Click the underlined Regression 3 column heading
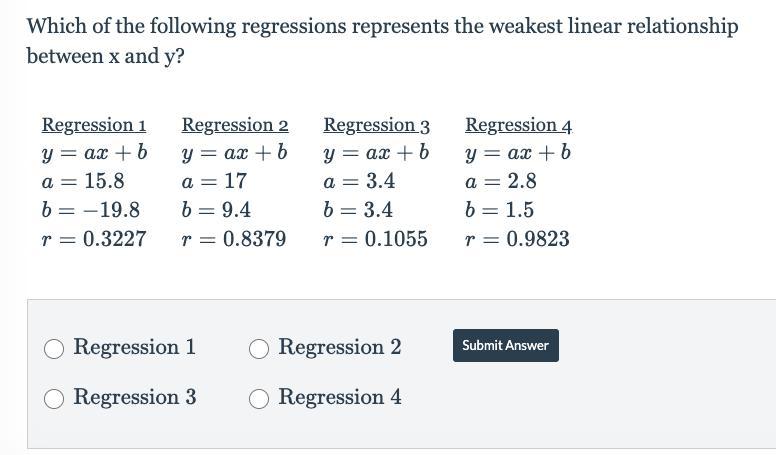Screen dimensions: 776x455 [377, 125]
